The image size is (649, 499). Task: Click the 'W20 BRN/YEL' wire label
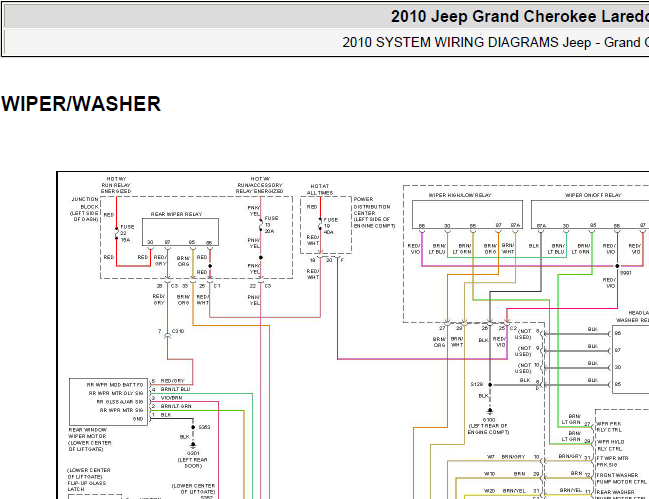tap(505, 491)
